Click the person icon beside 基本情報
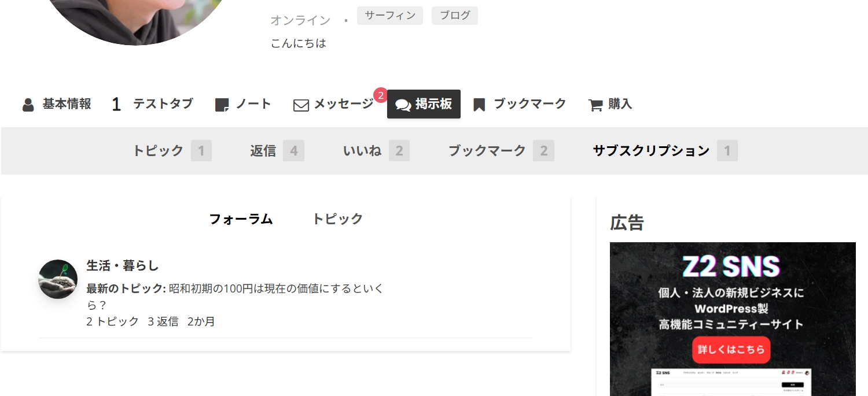 tap(28, 105)
